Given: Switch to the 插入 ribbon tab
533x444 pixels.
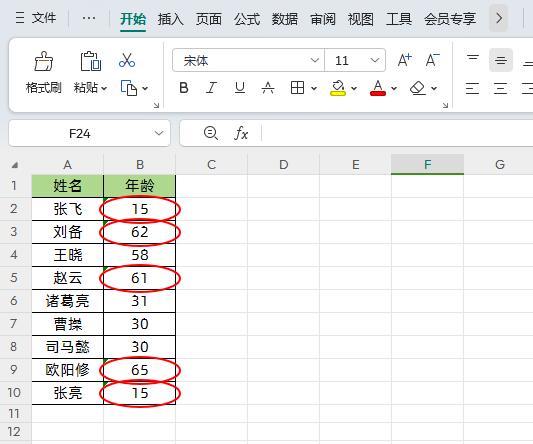Looking at the screenshot, I should click(171, 19).
